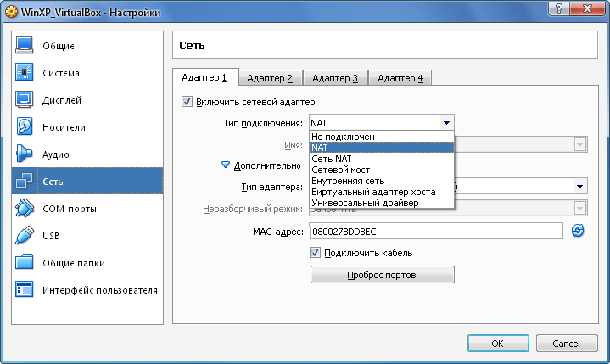Switch to the Адаптер 3 tab

335,78
